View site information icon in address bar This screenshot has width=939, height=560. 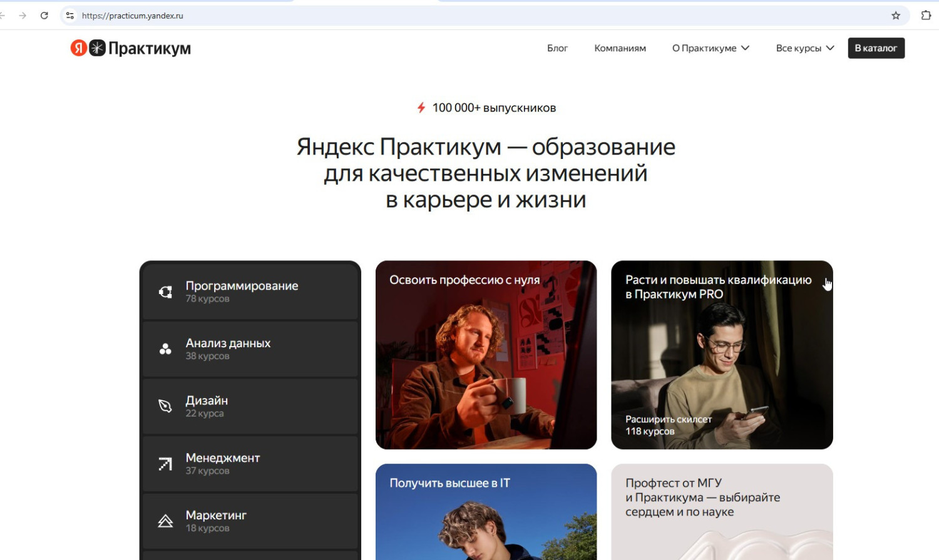click(70, 16)
